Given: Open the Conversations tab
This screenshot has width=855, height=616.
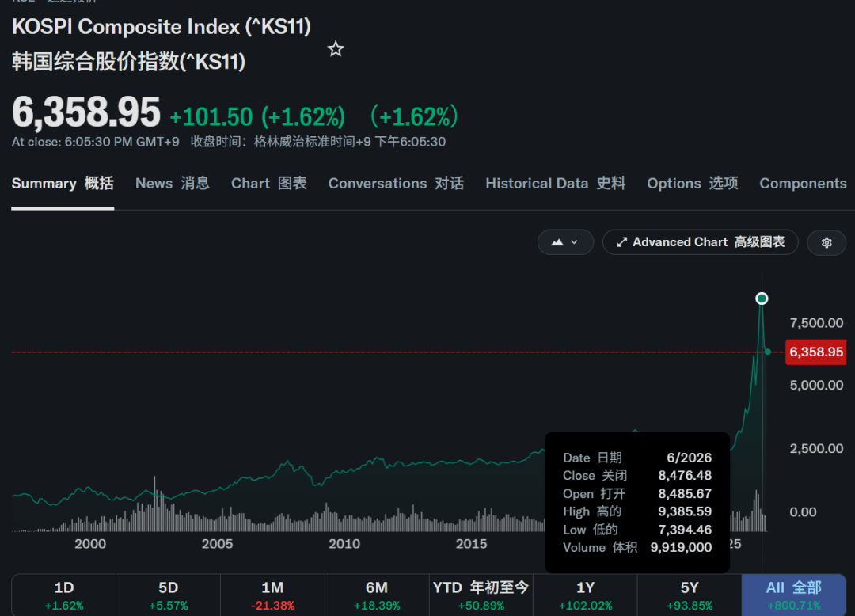Looking at the screenshot, I should click(x=396, y=184).
